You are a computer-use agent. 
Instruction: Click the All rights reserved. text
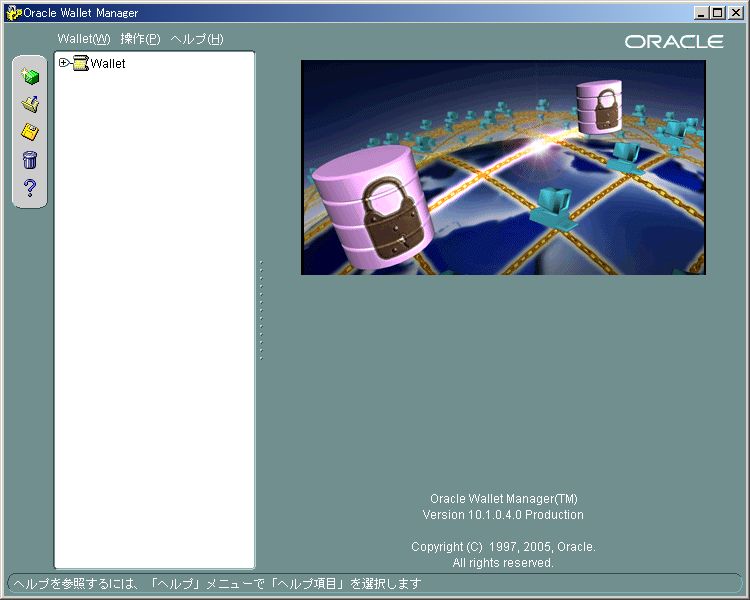click(503, 563)
